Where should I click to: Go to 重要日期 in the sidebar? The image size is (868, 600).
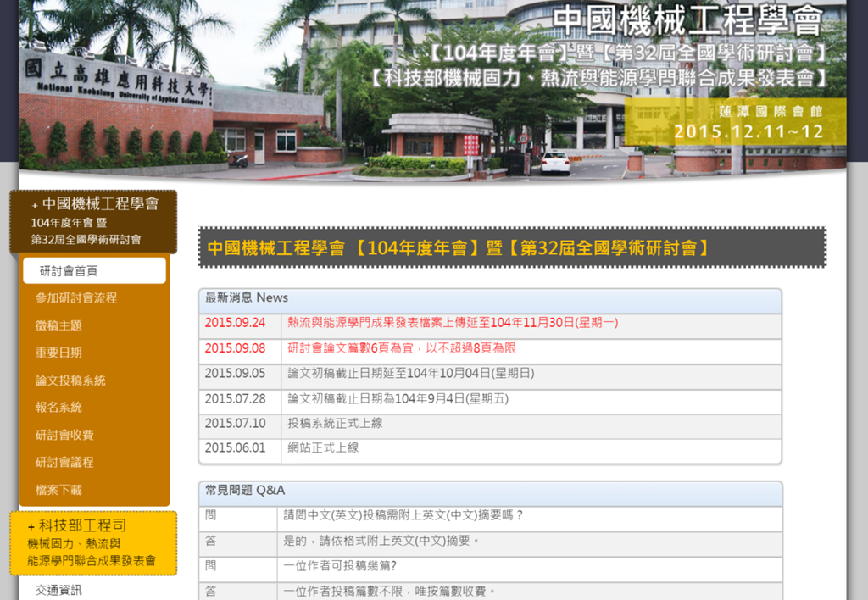[58, 353]
